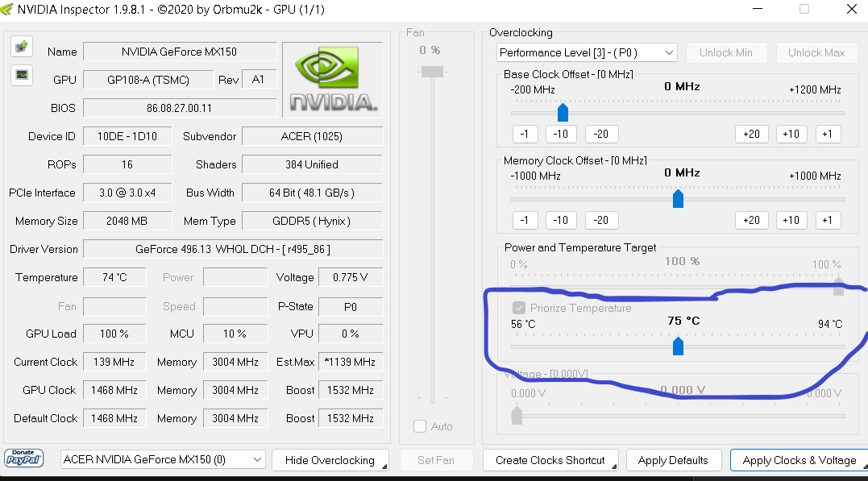868x481 pixels.
Task: Open the ACER NVIDIA GeForce MX150 (0) GPU selector
Action: pyautogui.click(x=163, y=459)
